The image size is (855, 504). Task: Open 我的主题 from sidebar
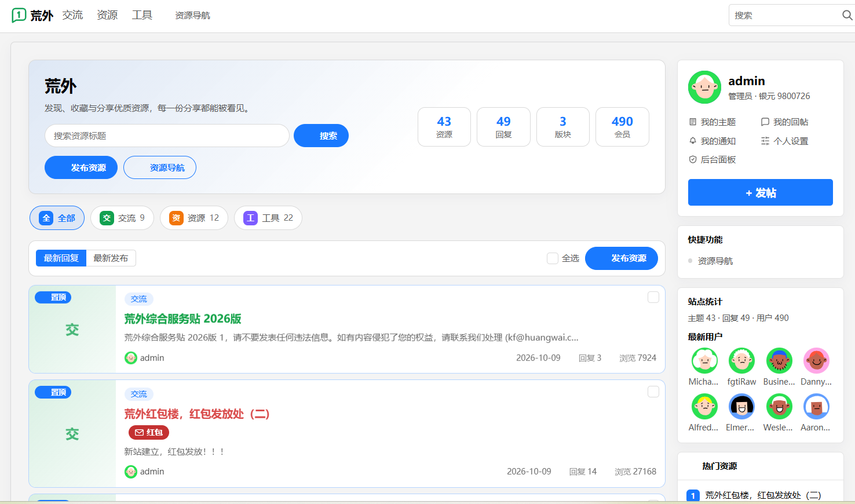[x=712, y=122]
